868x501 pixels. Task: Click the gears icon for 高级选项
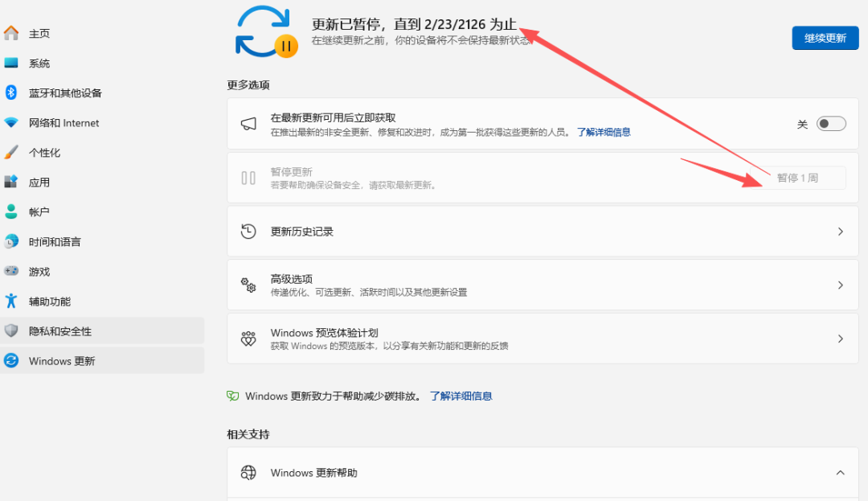[x=248, y=285]
